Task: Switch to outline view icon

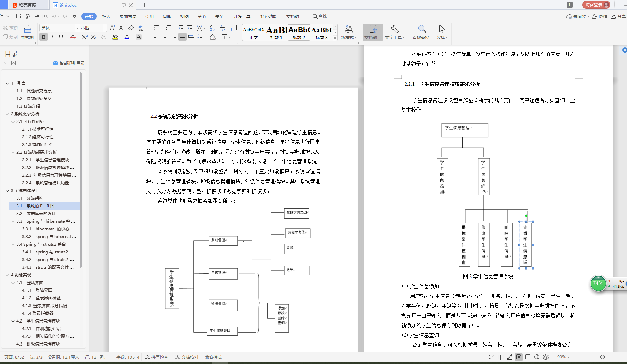Action: tap(528, 357)
